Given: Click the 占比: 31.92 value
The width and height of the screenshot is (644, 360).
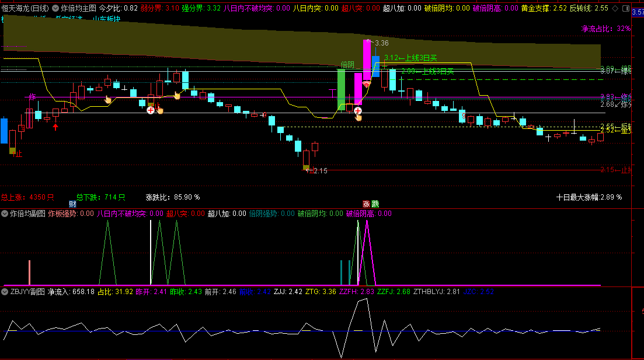Looking at the screenshot, I should (x=116, y=292).
